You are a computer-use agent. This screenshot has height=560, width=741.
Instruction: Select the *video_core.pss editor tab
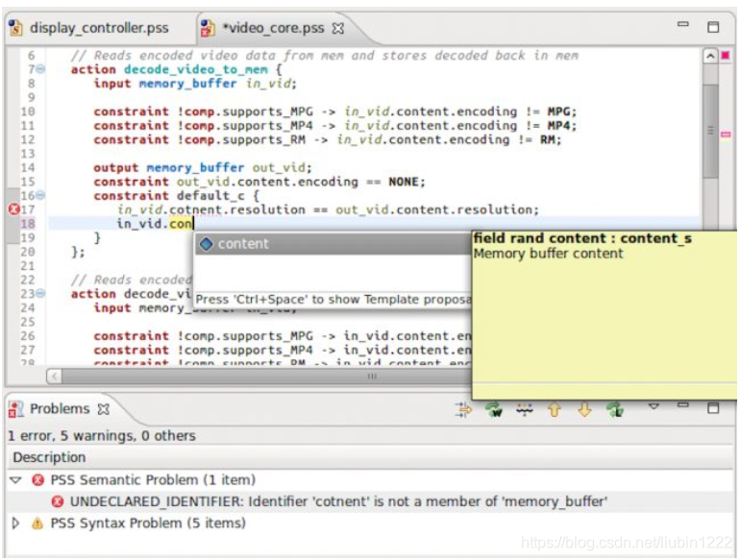(x=273, y=28)
